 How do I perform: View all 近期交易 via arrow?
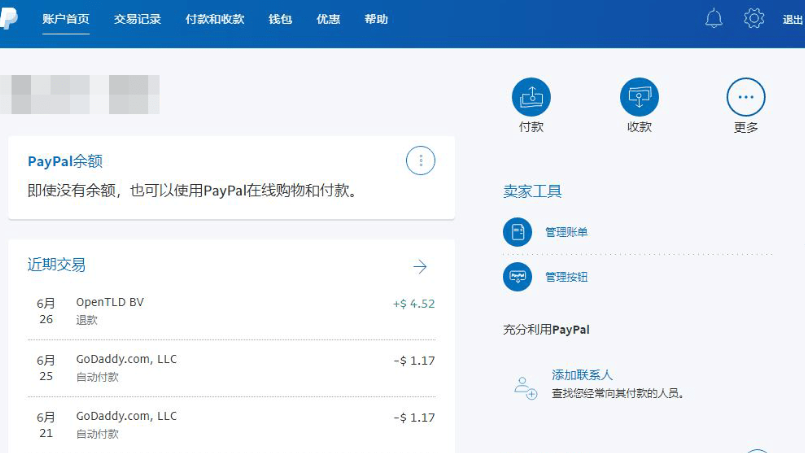pyautogui.click(x=420, y=267)
